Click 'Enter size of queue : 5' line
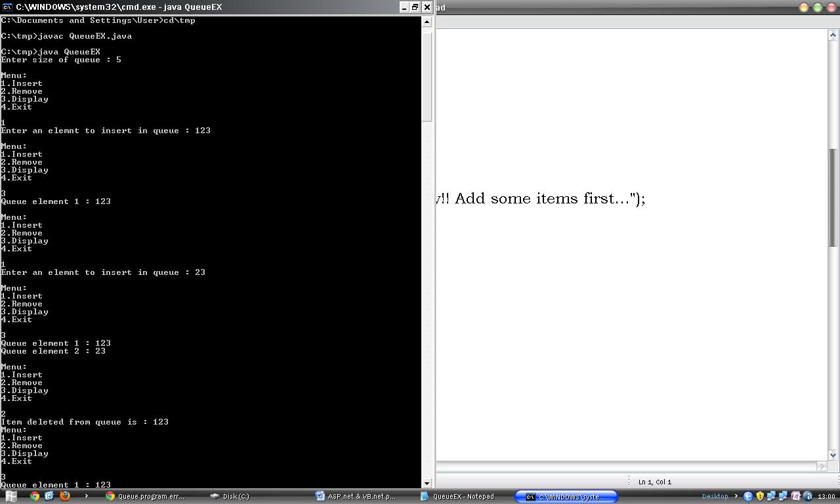Screen dimensions: 840x504 [x=61, y=60]
